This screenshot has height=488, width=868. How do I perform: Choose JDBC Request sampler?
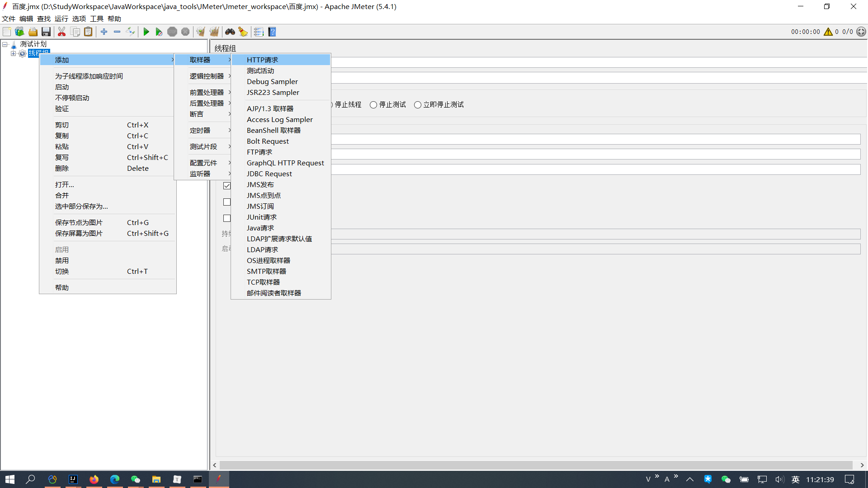[x=281, y=174]
